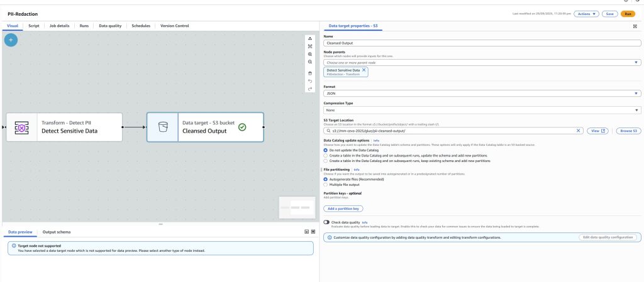Click Add a partition key button

[x=343, y=209]
